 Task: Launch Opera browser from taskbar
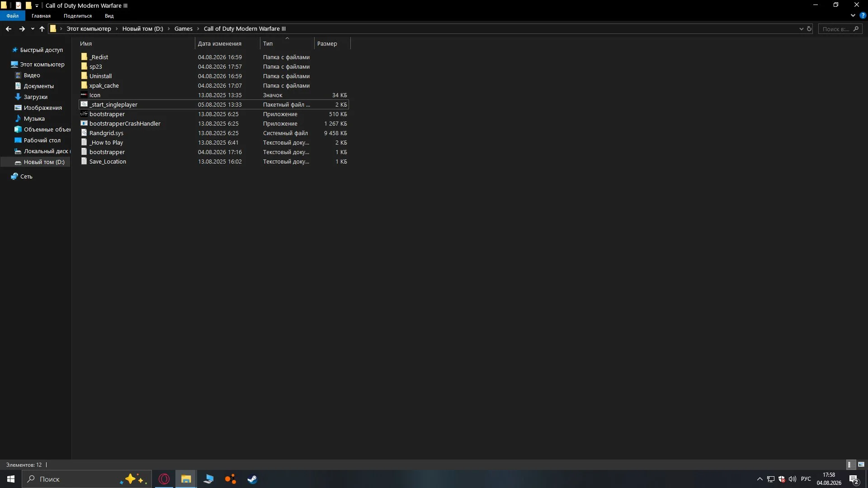[x=164, y=479]
